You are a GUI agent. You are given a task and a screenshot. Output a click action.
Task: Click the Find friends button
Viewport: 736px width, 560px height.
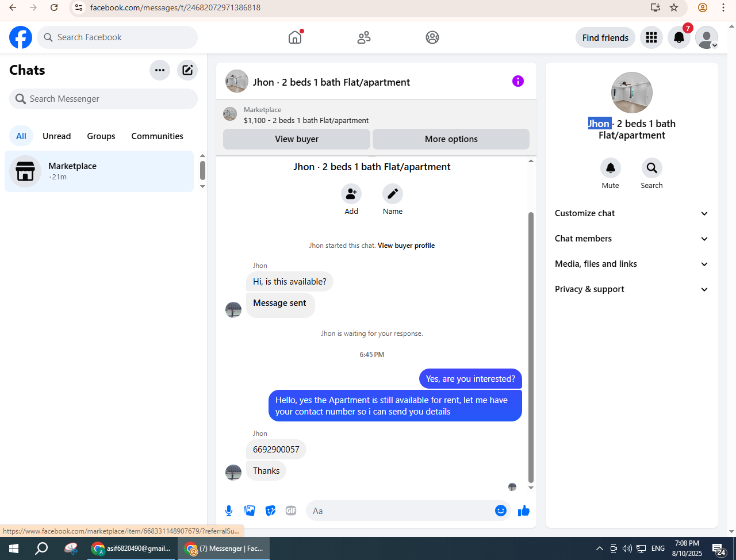[x=605, y=37]
